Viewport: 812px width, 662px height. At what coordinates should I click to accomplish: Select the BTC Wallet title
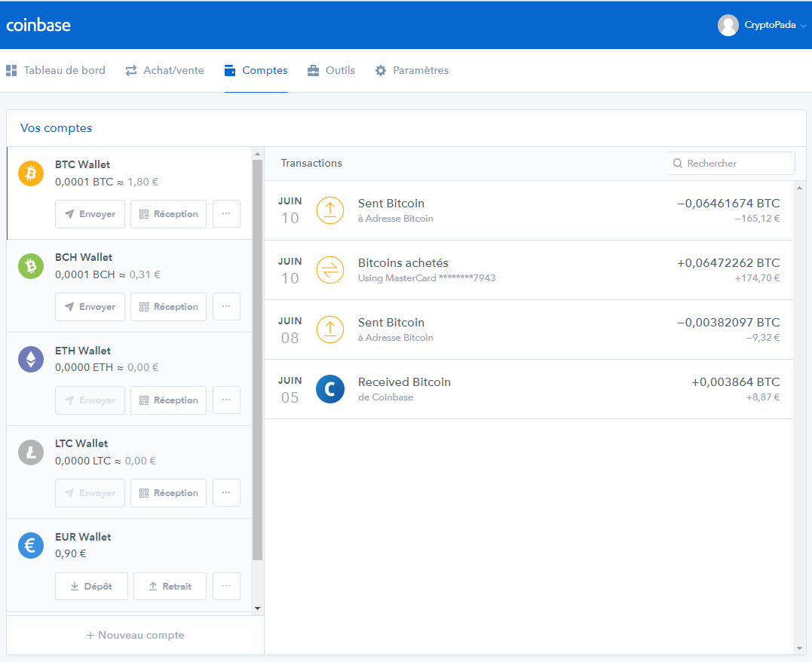(x=82, y=164)
